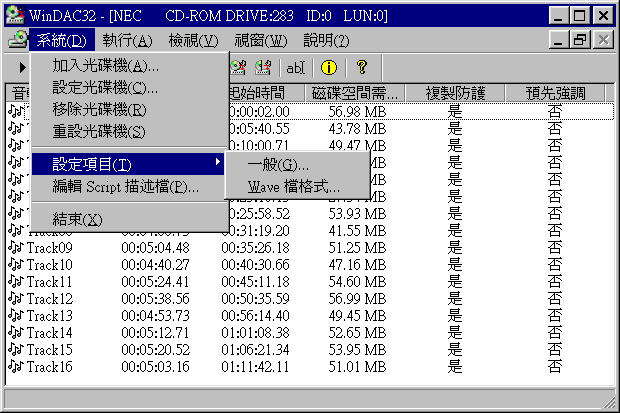Click the Track16 music note icon

click(x=16, y=367)
